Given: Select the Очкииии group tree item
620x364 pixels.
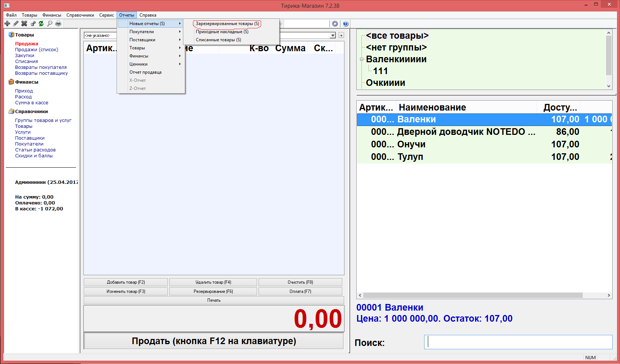Looking at the screenshot, I should pos(385,83).
